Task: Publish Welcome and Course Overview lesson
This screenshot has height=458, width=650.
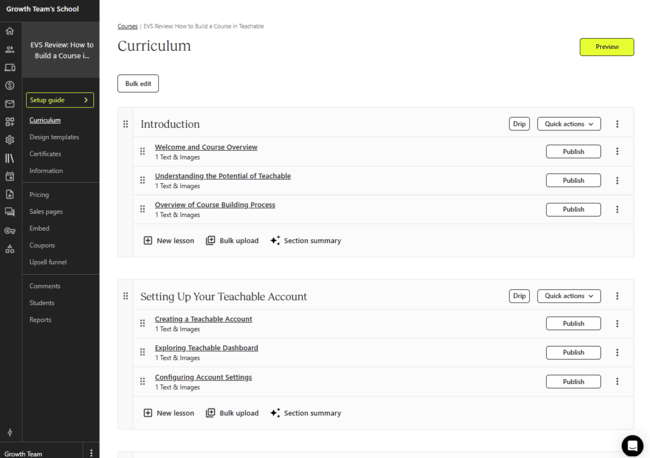Action: [573, 152]
